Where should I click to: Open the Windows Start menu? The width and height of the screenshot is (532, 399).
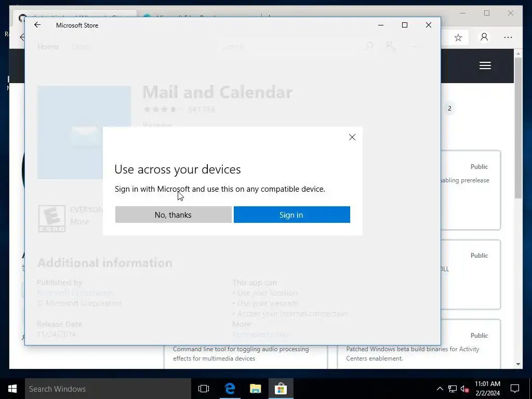tap(12, 389)
